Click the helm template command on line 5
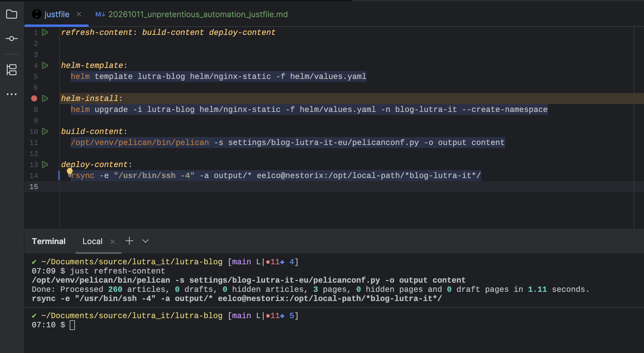644x353 pixels. tap(218, 76)
